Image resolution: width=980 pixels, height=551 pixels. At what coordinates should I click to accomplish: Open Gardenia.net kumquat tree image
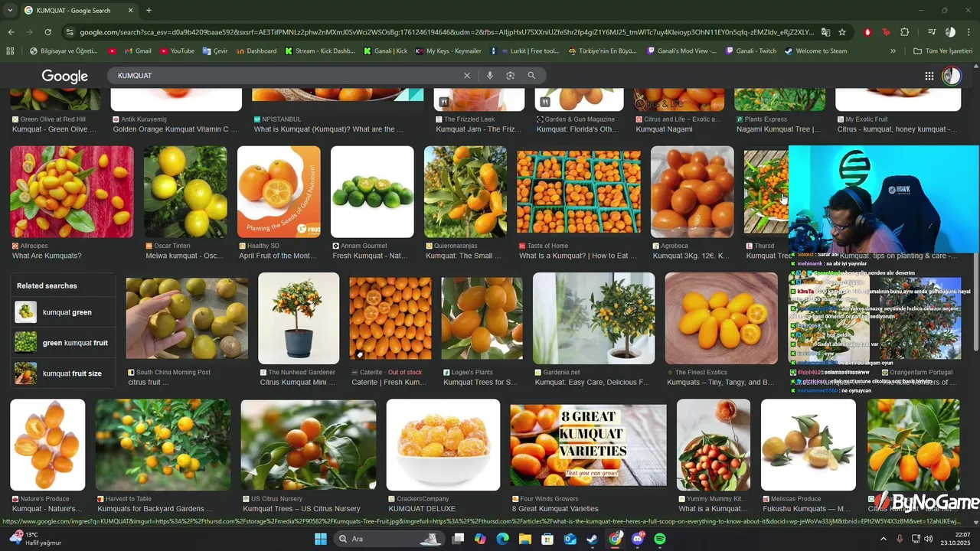point(593,318)
